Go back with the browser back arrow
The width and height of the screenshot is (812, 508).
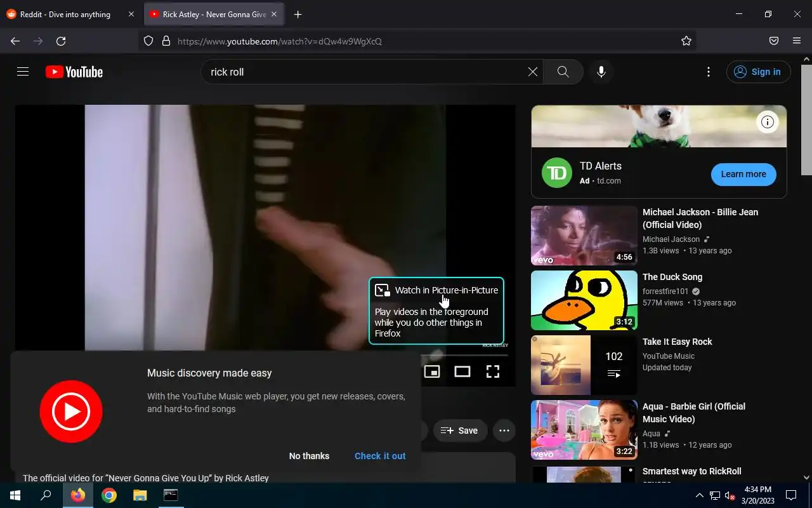(15, 41)
